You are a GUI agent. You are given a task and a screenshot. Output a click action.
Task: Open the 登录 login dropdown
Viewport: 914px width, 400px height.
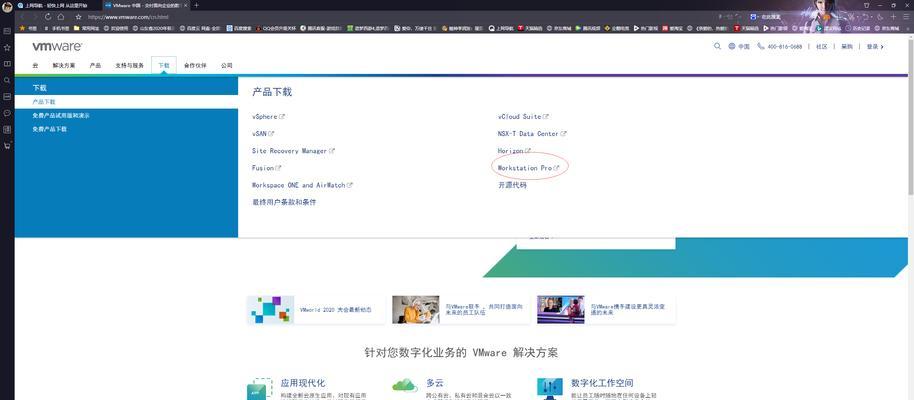pos(874,47)
